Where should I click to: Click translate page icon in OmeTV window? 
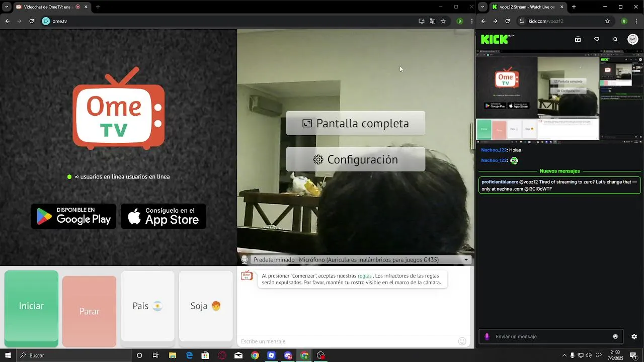[432, 21]
